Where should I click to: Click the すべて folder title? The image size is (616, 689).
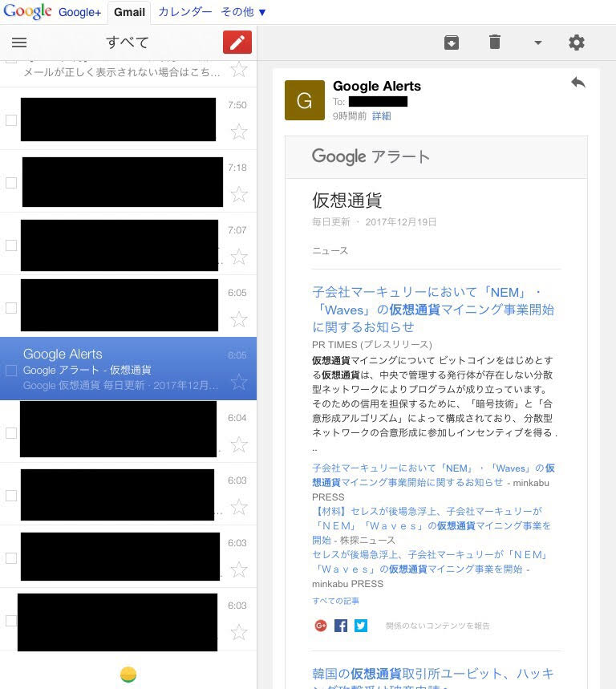[127, 43]
